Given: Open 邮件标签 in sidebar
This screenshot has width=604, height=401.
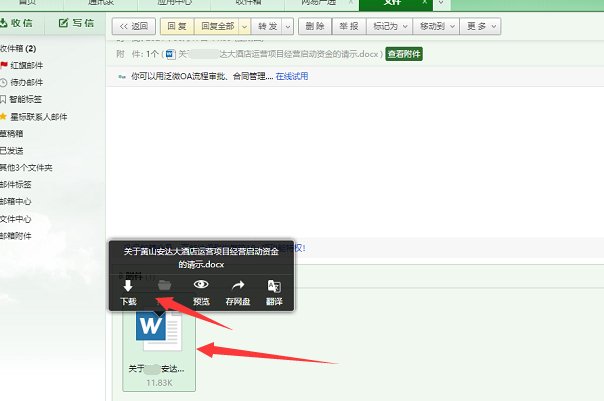Looking at the screenshot, I should point(16,184).
